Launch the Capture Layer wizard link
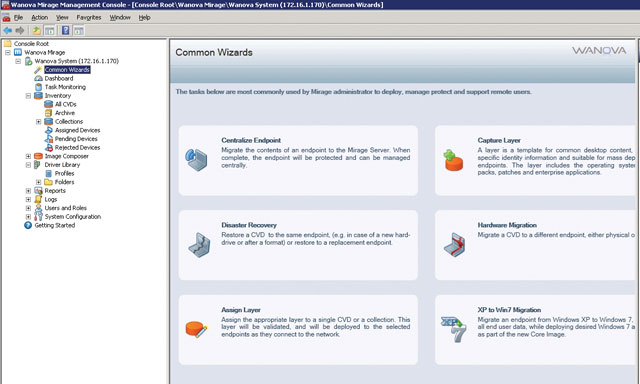This screenshot has height=384, width=640. pyautogui.click(x=499, y=140)
